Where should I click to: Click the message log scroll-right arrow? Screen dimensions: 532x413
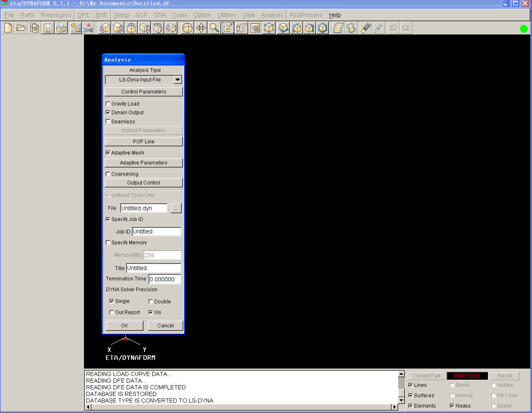(394, 407)
